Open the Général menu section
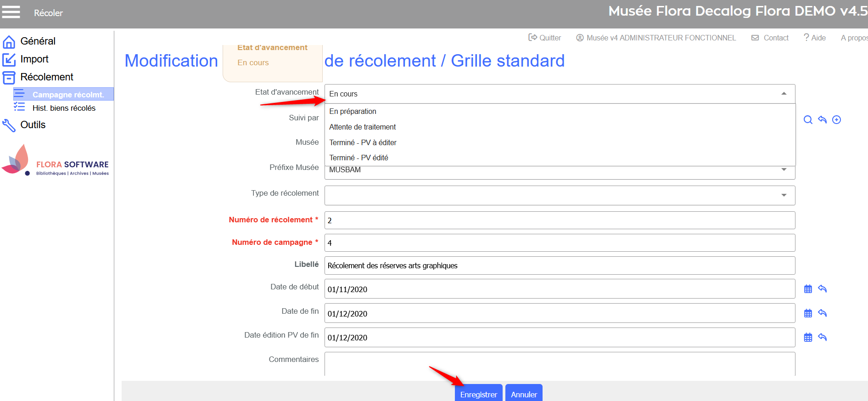Viewport: 868px width, 401px height. coord(38,41)
